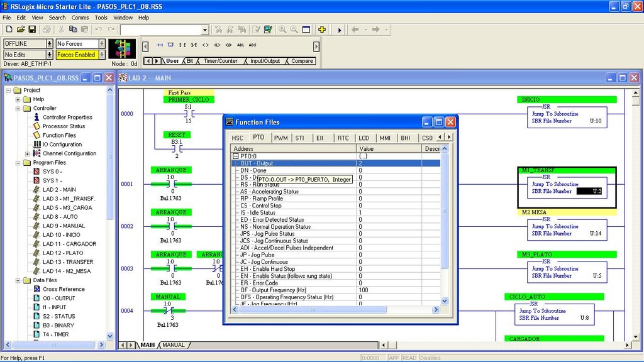644x362 pixels.
Task: Open the Comms menu
Action: point(80,18)
